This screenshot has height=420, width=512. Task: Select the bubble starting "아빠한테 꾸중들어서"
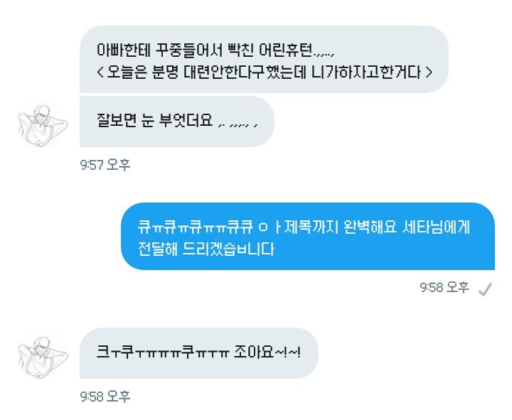264,60
